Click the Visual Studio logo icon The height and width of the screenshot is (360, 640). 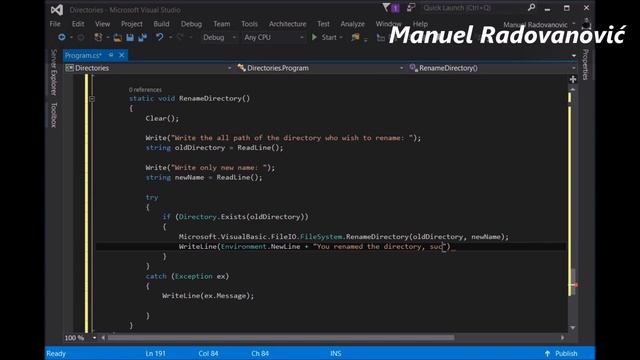click(57, 10)
